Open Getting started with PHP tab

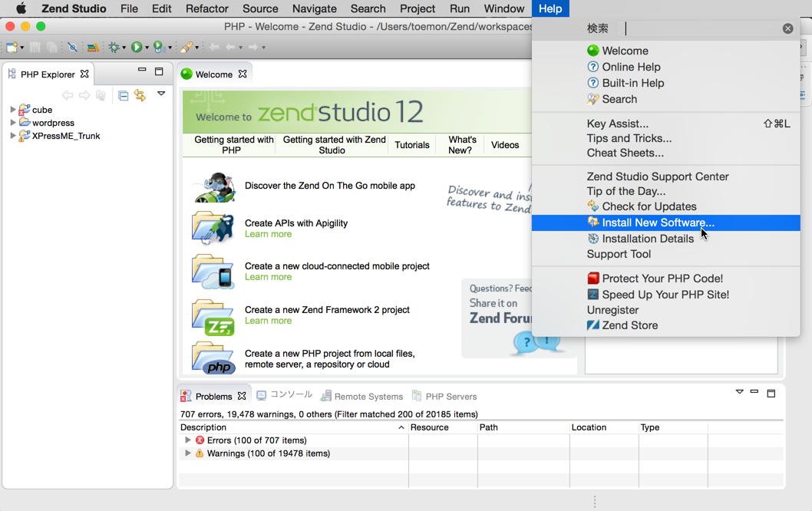click(x=233, y=145)
